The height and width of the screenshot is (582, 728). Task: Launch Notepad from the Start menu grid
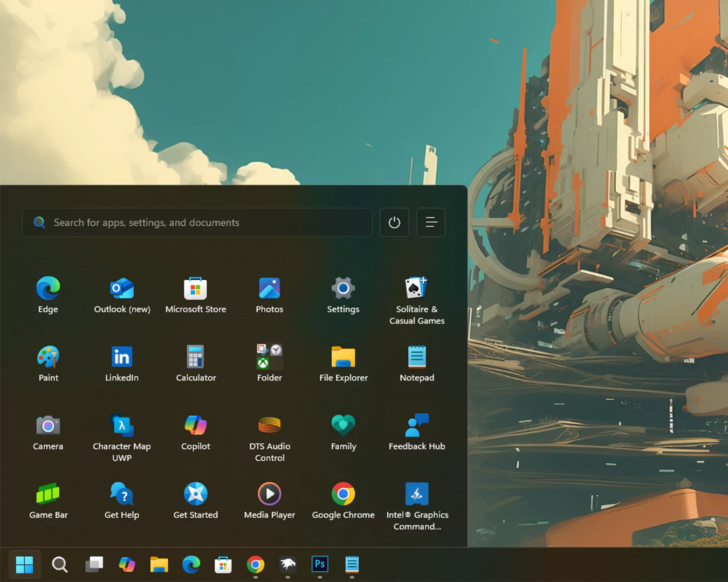417,363
